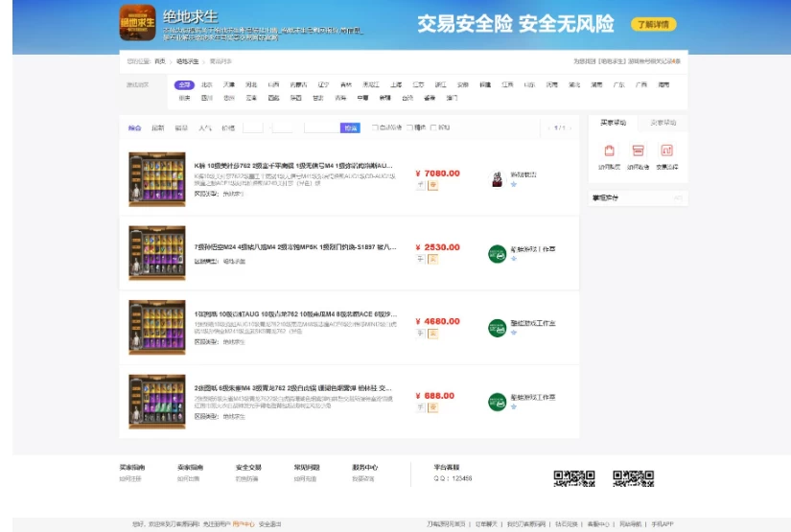The image size is (791, 532).
Task: Switch to the 卖家帮助 tab
Action: pyautogui.click(x=663, y=123)
